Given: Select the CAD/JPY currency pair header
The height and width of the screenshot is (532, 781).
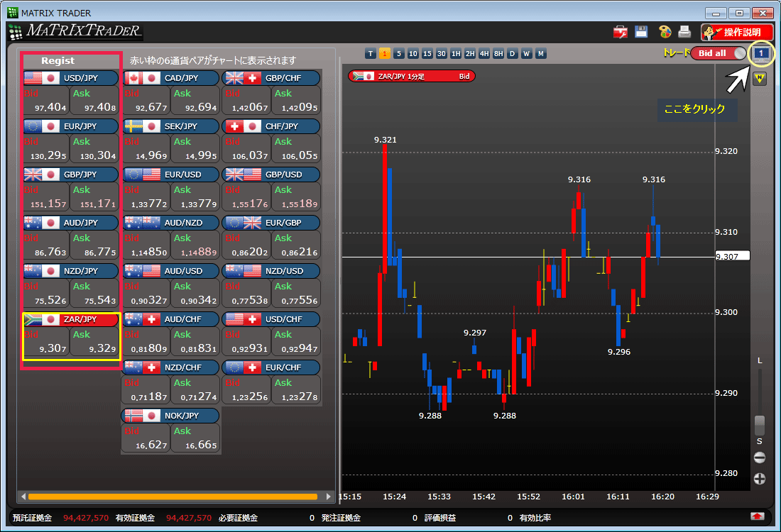Looking at the screenshot, I should pyautogui.click(x=171, y=78).
